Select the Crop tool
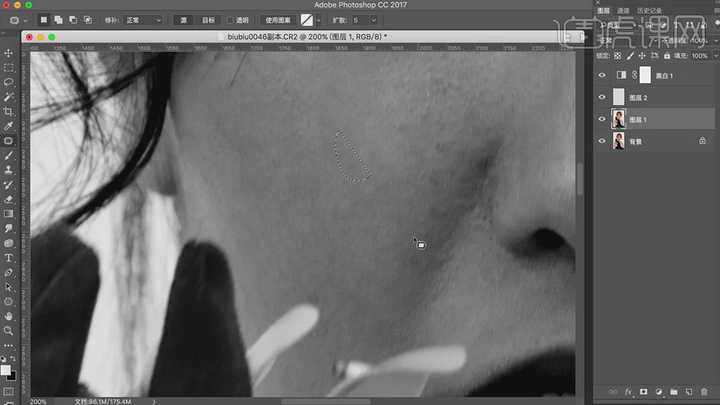Screen dimensions: 720x405 coord(8,112)
